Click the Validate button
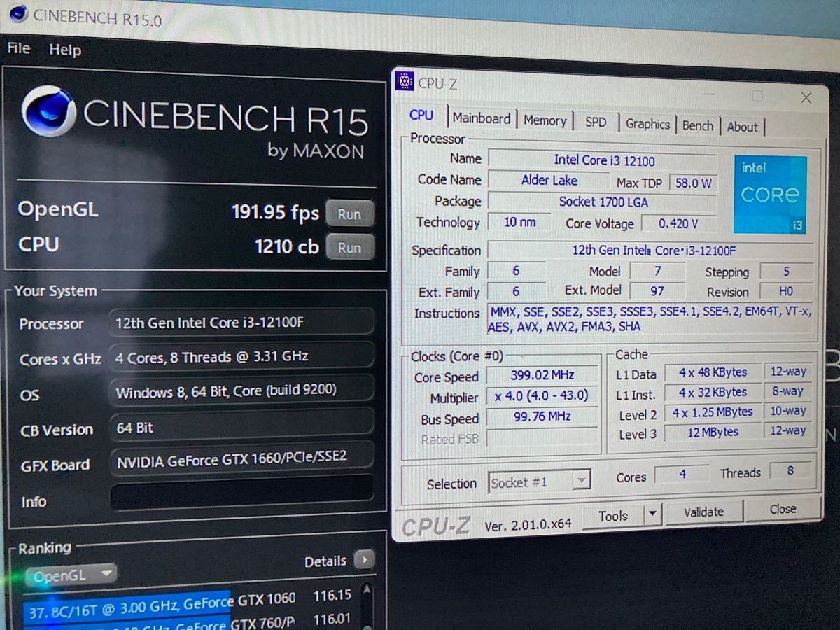Screen dimensions: 840x630 tap(703, 512)
